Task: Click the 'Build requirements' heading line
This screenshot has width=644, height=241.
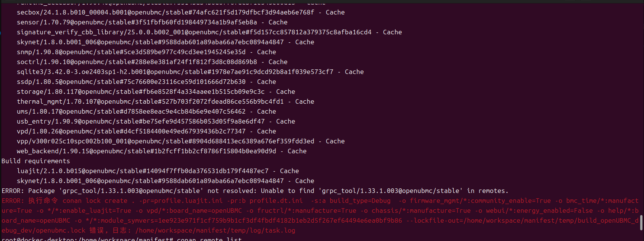Action: [36, 161]
